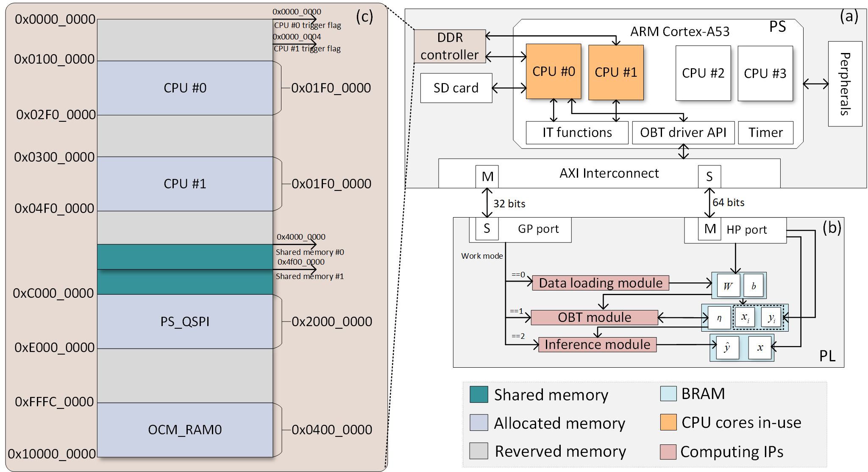Click the W weight BRAM box
Viewport: 868px width, 472px height.
click(x=728, y=285)
